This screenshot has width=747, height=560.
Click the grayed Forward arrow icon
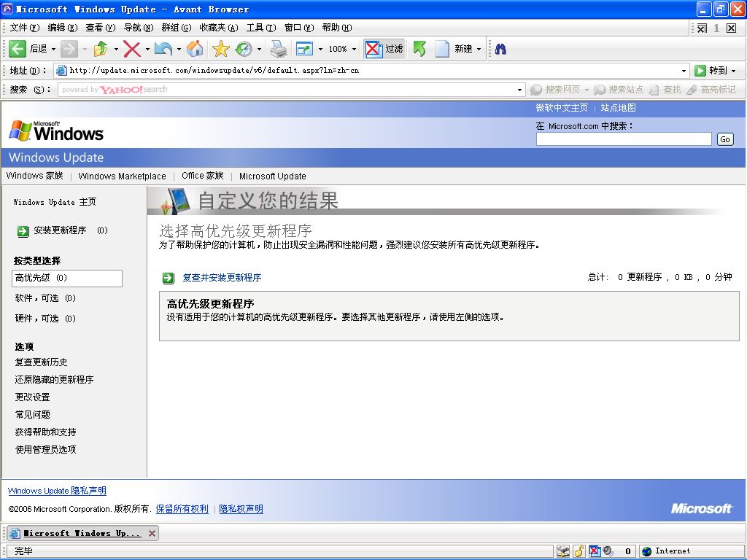(69, 49)
